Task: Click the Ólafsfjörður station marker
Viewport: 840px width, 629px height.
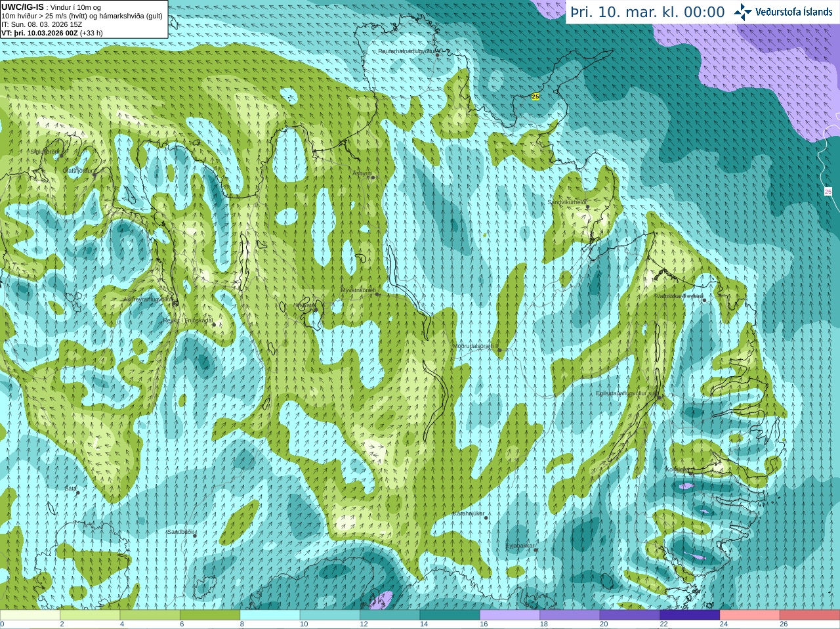Action: (x=94, y=175)
